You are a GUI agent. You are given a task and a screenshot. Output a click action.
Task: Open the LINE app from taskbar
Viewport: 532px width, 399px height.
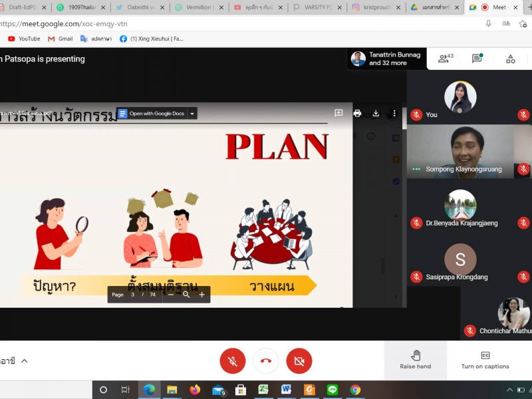332,390
